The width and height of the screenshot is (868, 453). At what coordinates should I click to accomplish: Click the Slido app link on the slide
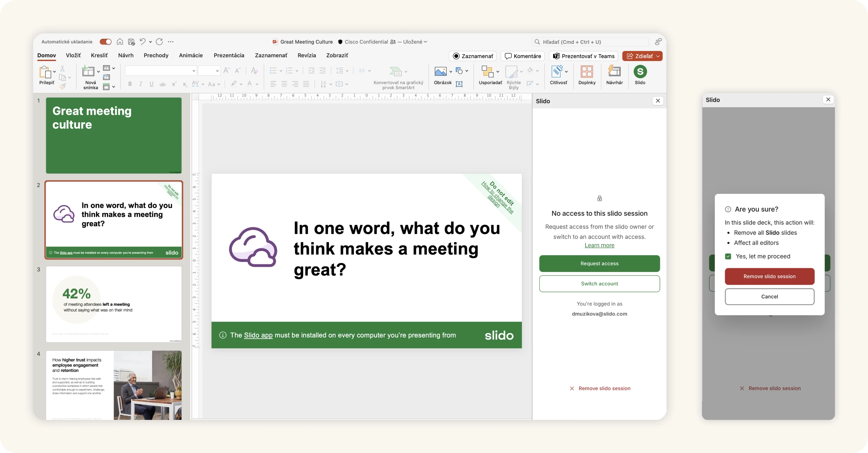coord(258,335)
